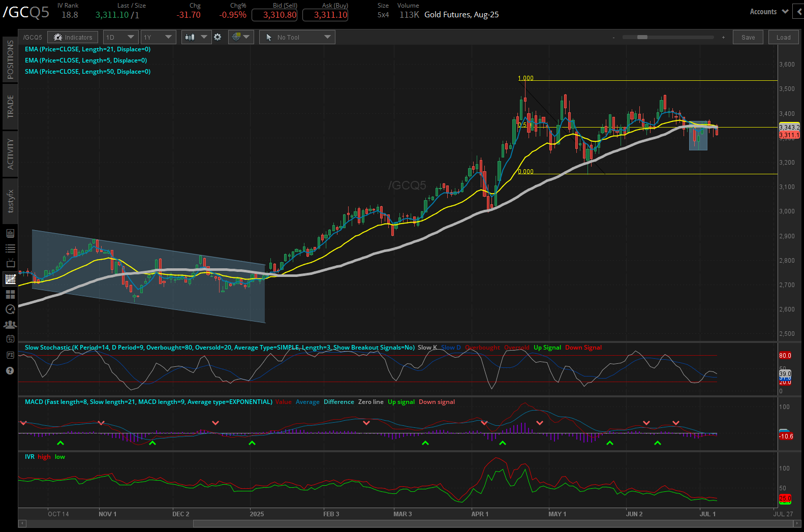Open the ACTIVITY side tab
This screenshot has width=804, height=532.
tap(10, 154)
